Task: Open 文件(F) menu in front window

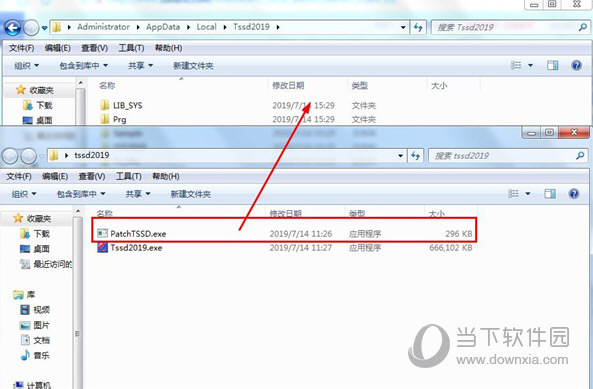Action: [19, 177]
